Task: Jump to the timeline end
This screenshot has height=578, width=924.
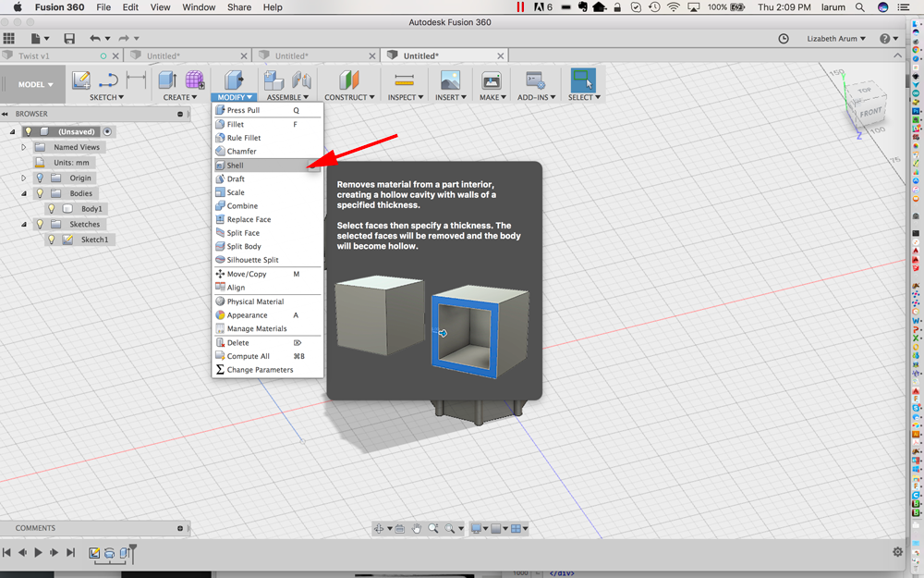Action: coord(71,552)
